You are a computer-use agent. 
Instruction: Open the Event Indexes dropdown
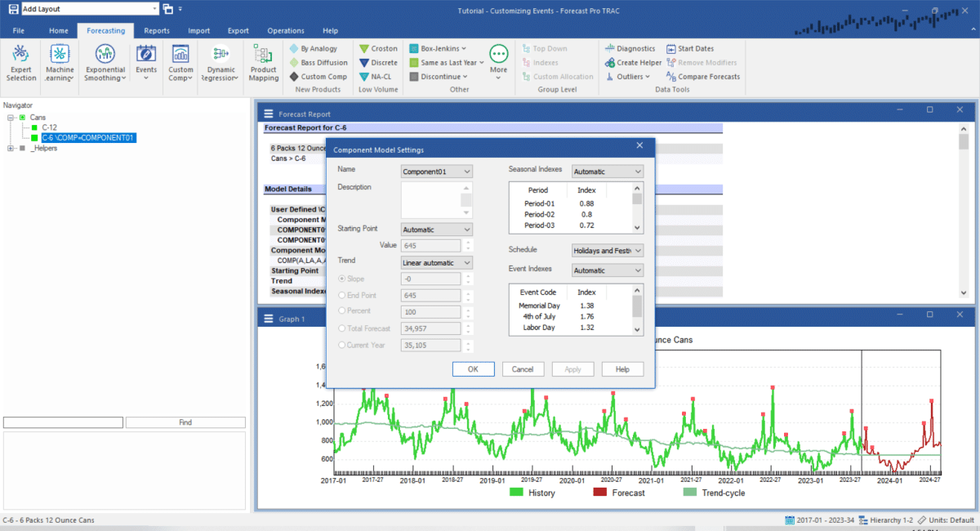point(608,270)
